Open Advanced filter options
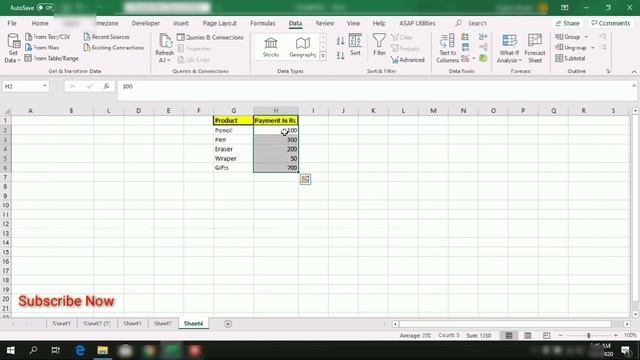 pos(408,60)
